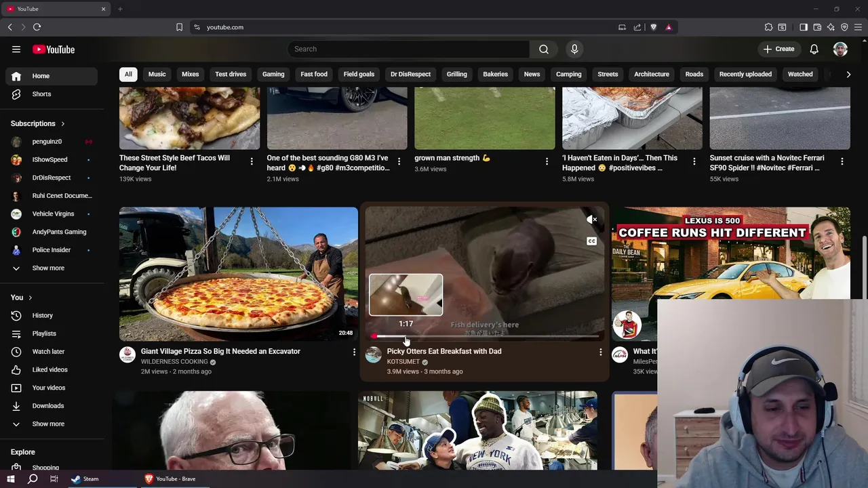868x488 pixels.
Task: Click the youtube.com address bar
Action: click(407, 27)
